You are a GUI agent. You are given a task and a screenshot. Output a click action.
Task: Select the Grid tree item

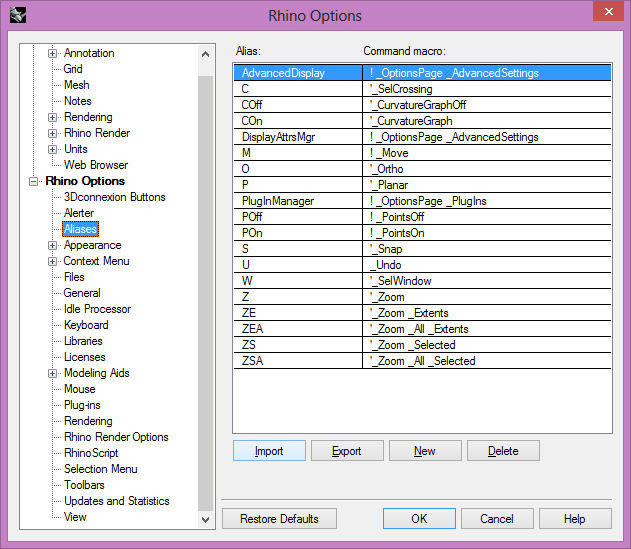pos(73,69)
